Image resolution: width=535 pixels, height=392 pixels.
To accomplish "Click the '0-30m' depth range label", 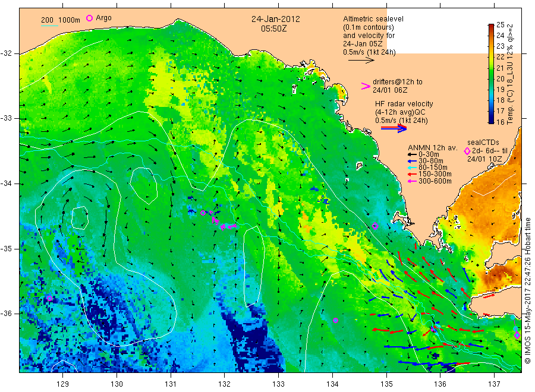I will (x=429, y=154).
